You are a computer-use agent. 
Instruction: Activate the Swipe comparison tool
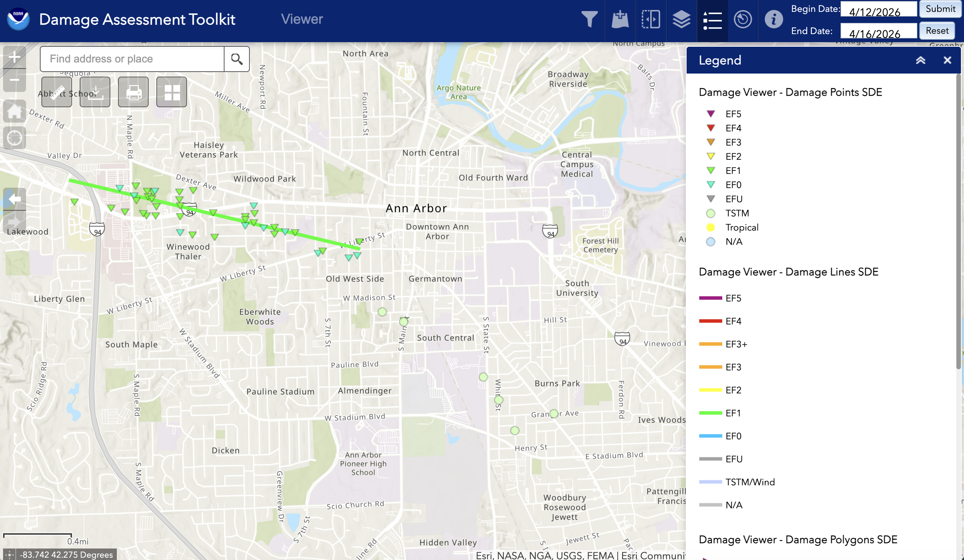click(x=651, y=19)
